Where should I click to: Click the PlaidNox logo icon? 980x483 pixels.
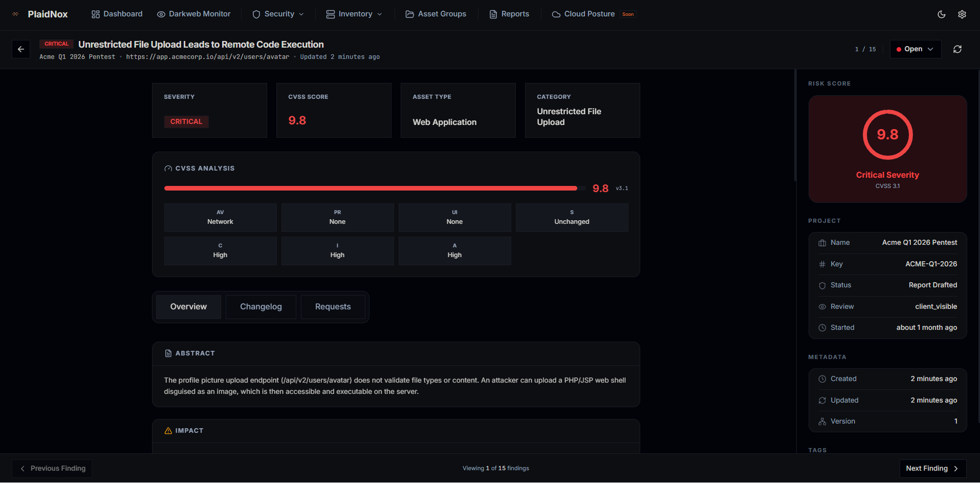pyautogui.click(x=14, y=14)
